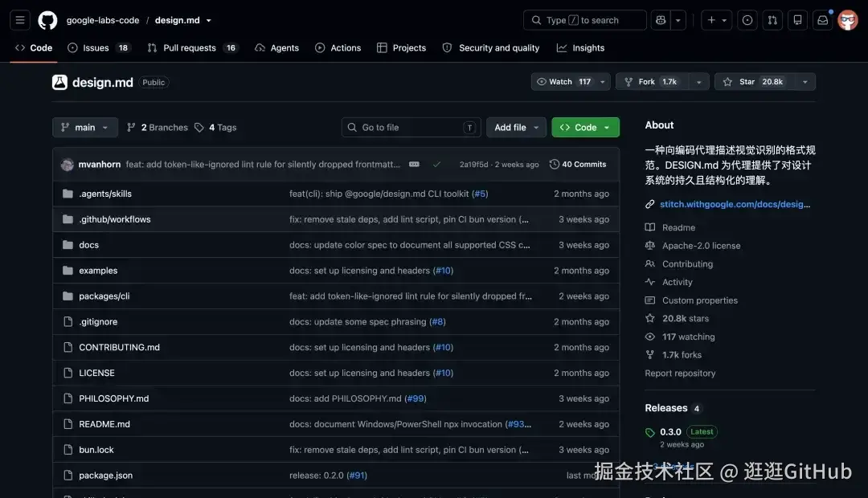The width and height of the screenshot is (868, 498).
Task: Switch to the Issues tab
Action: point(99,48)
